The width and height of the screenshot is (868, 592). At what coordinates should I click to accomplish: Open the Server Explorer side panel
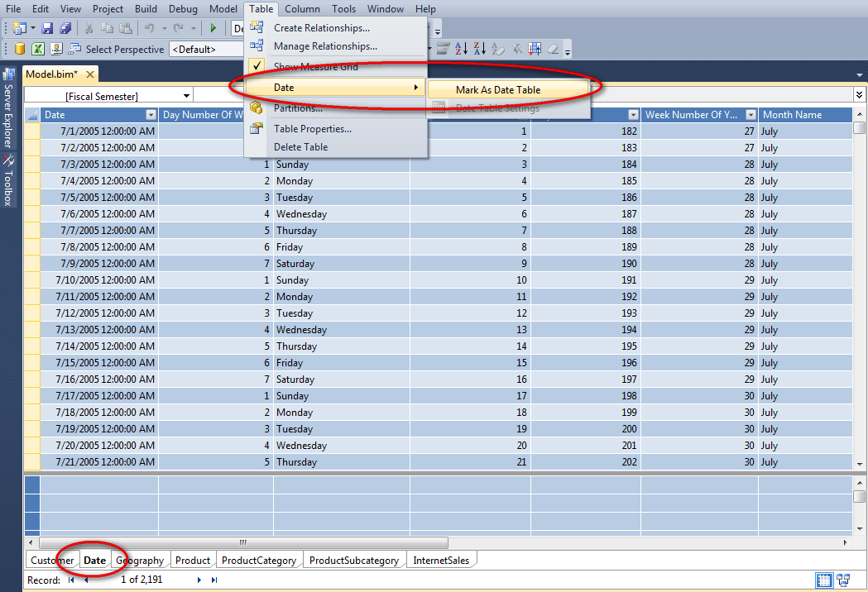tap(7, 108)
